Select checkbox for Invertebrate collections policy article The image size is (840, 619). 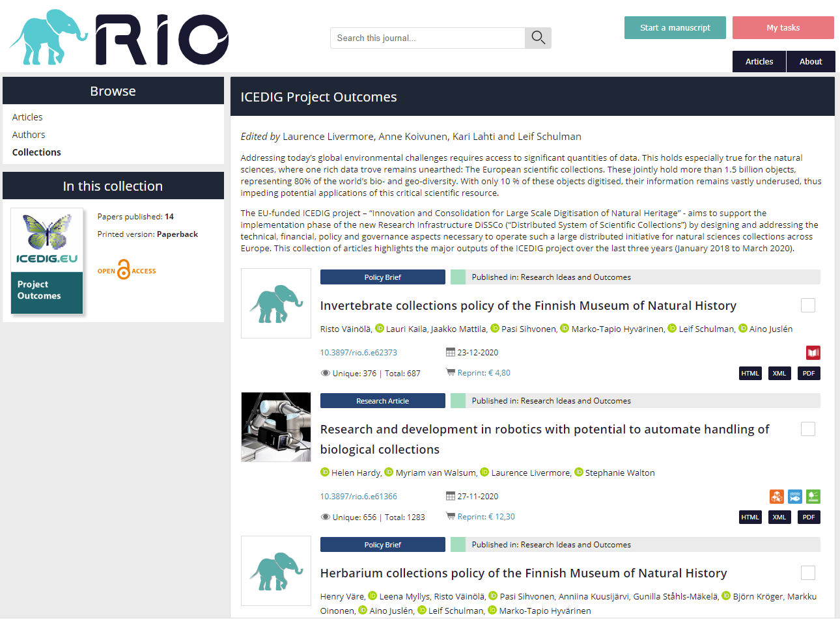(x=808, y=305)
